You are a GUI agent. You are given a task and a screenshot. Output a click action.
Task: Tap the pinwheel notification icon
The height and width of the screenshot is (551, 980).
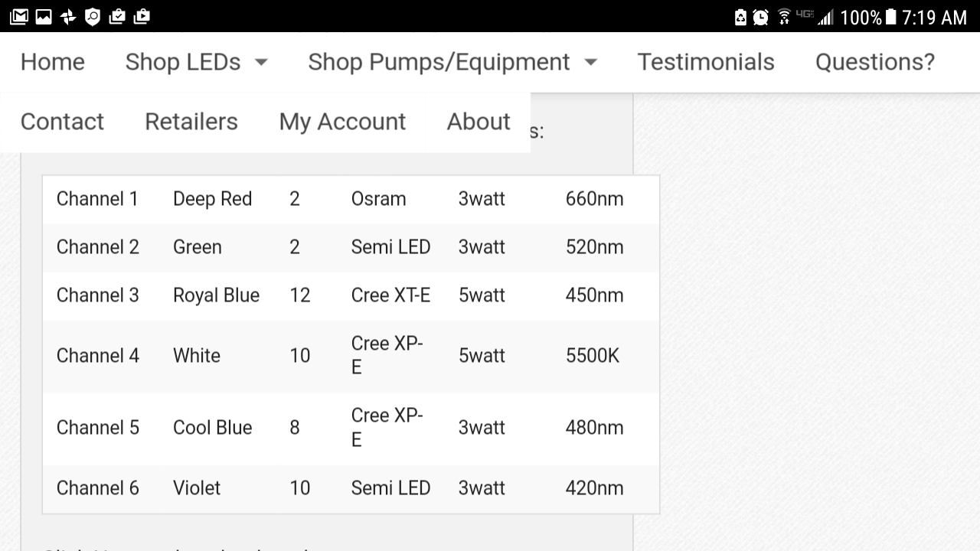coord(68,16)
